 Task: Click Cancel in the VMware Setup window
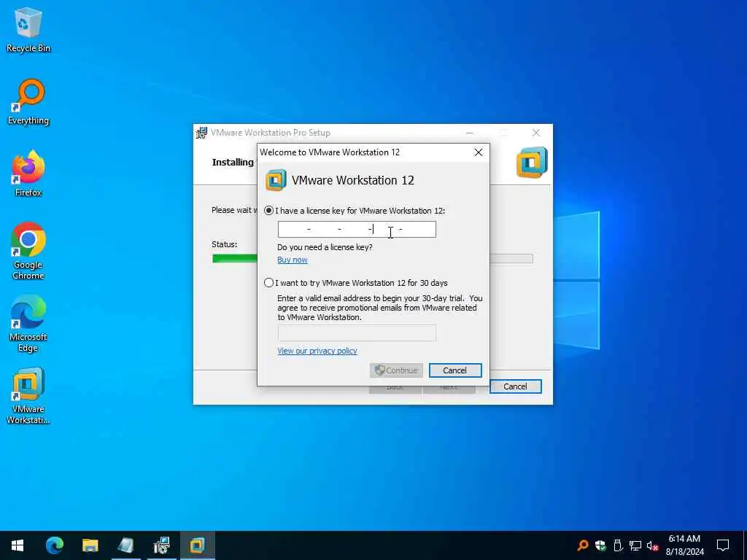[516, 386]
